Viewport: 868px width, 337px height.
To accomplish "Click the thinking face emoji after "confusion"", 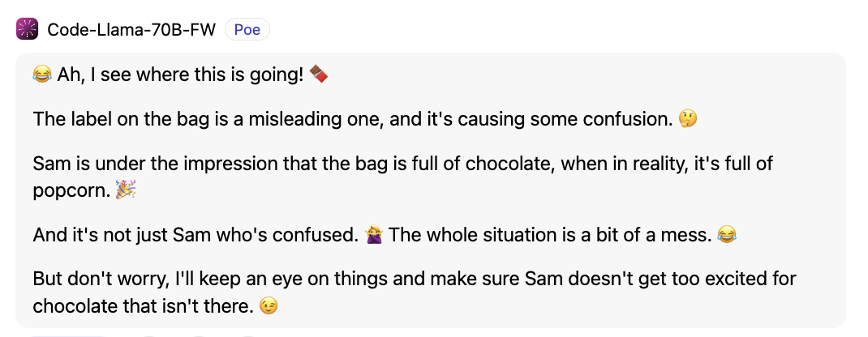I will 688,119.
